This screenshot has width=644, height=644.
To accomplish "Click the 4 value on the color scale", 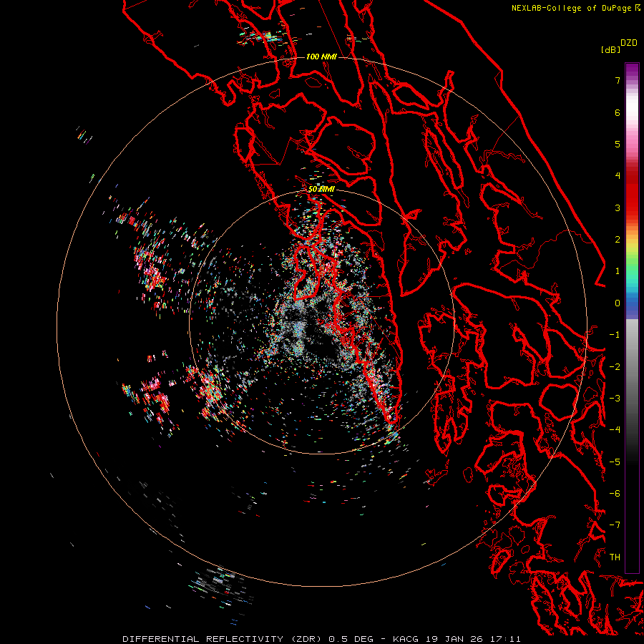I will click(x=618, y=176).
